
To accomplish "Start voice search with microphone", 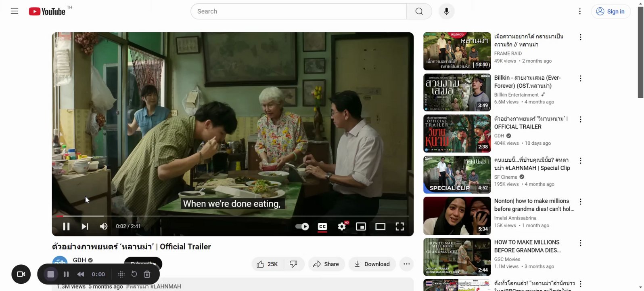I will point(446,11).
